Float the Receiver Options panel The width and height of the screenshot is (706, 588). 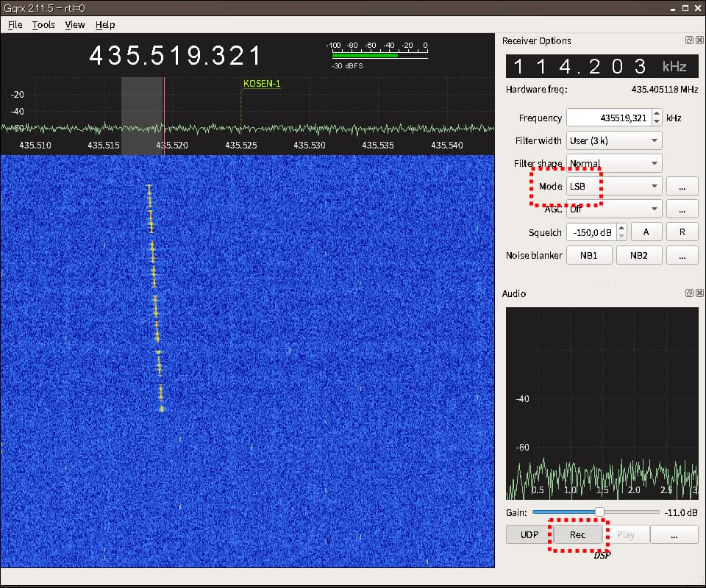point(689,41)
